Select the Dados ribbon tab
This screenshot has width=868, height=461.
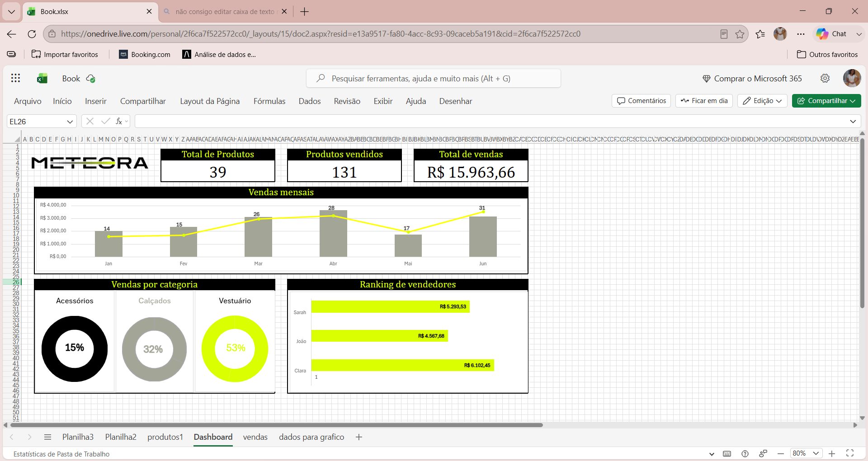click(x=310, y=101)
